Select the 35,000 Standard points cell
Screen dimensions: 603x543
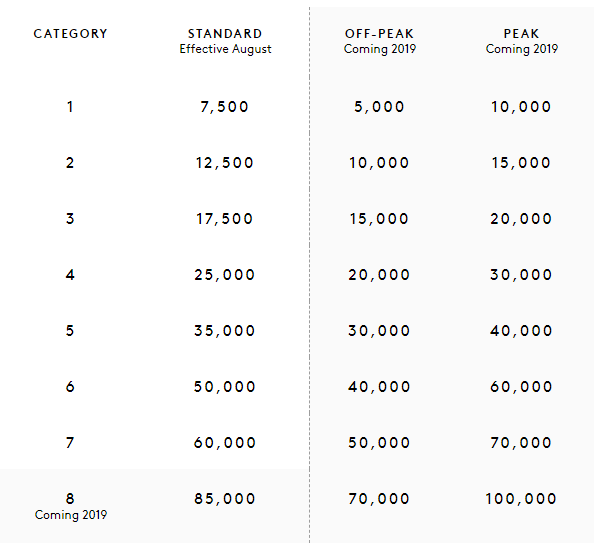coord(225,331)
